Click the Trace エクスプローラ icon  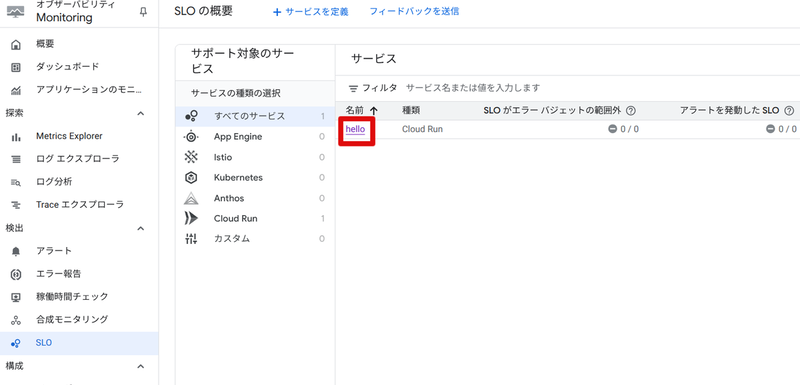[16, 205]
